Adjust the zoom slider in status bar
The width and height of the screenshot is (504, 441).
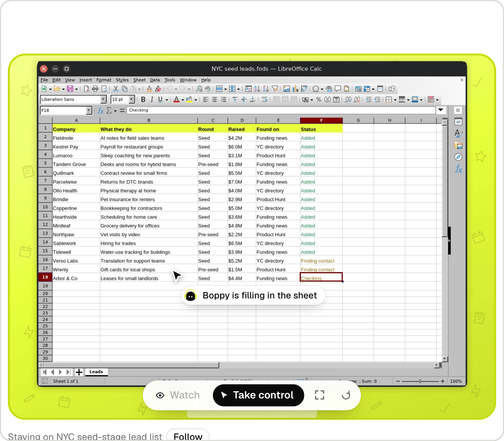[420, 381]
